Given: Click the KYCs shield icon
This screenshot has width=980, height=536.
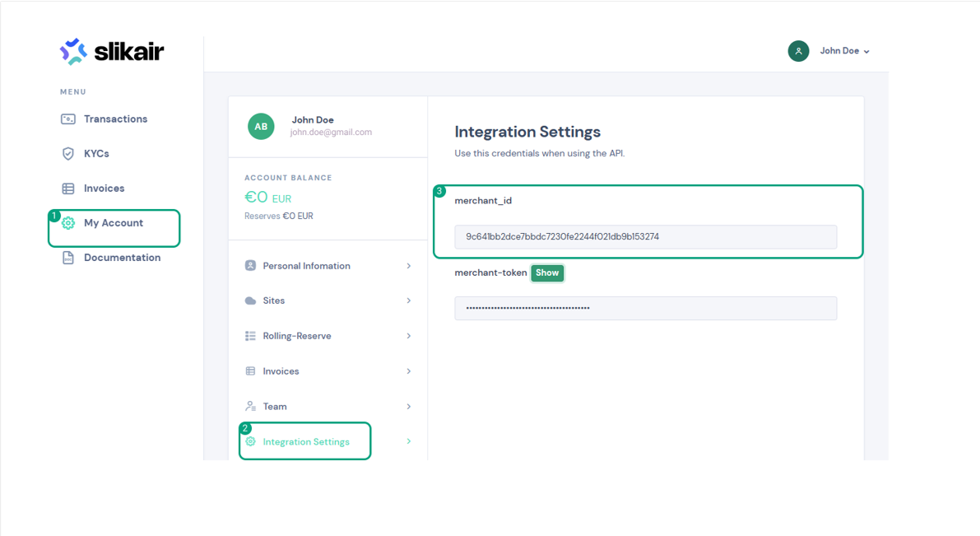Looking at the screenshot, I should tap(70, 153).
